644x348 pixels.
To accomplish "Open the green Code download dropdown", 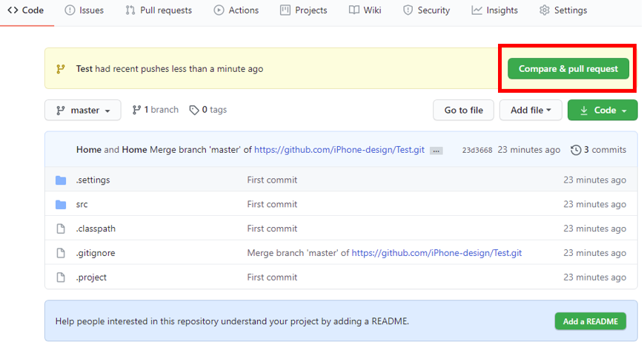I will pyautogui.click(x=602, y=111).
